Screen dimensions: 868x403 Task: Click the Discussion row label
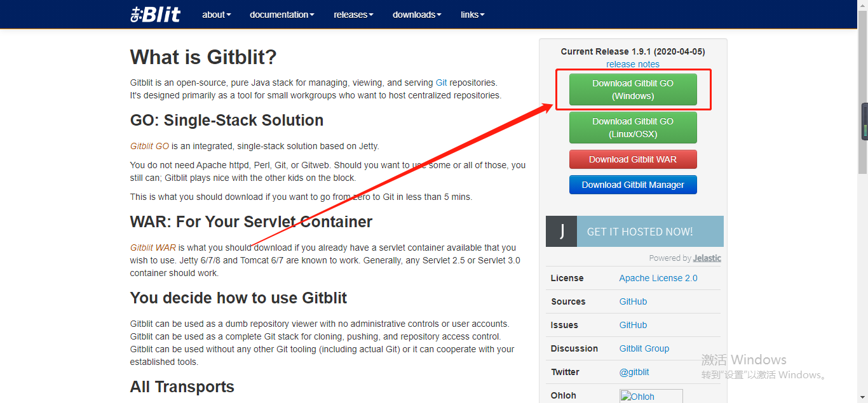574,348
